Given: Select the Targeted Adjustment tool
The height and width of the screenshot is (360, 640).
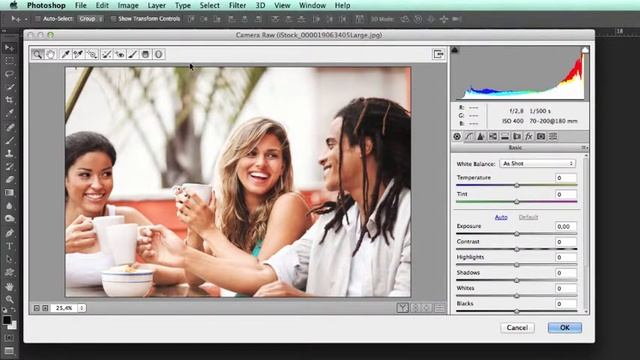Looking at the screenshot, I should click(92, 54).
